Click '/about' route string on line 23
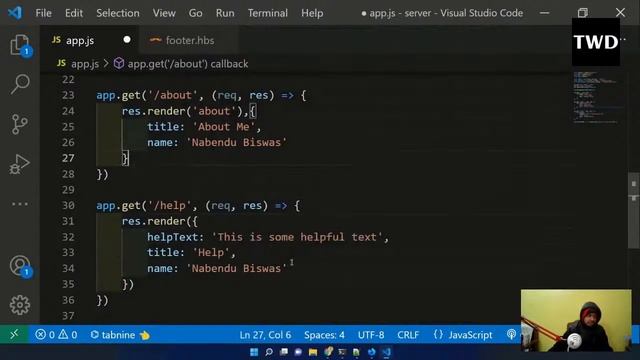 tap(173, 95)
